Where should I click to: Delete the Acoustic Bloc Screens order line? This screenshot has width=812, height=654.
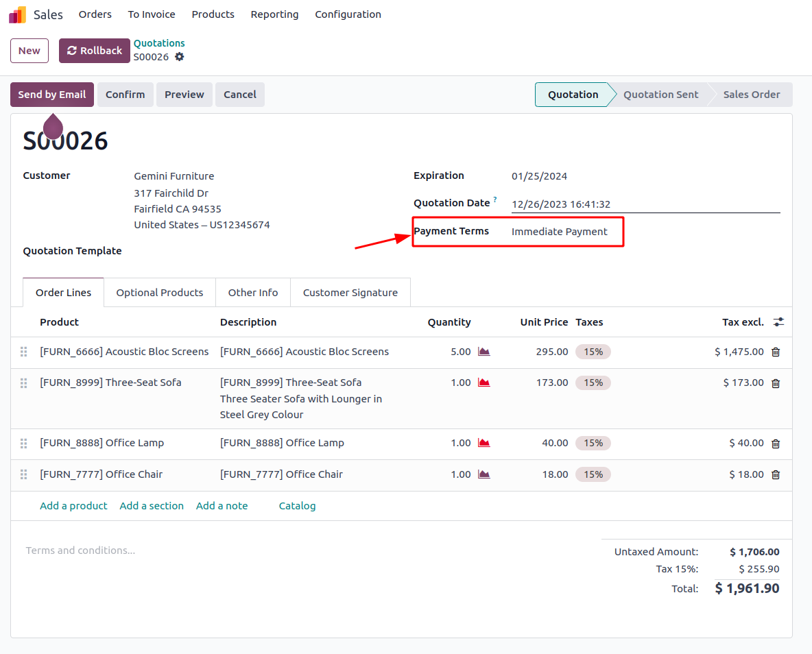[776, 352]
